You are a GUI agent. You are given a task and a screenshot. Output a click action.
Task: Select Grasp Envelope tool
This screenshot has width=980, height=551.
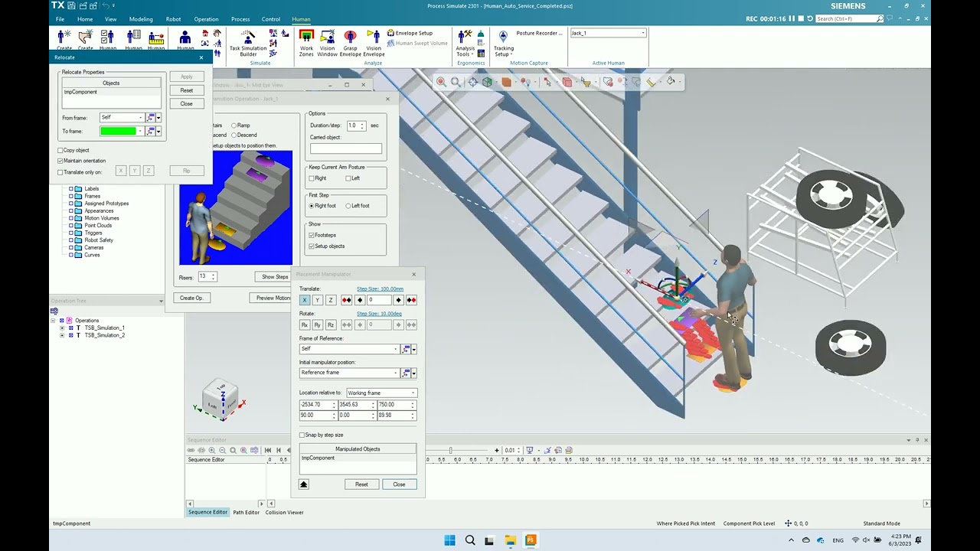pos(350,43)
